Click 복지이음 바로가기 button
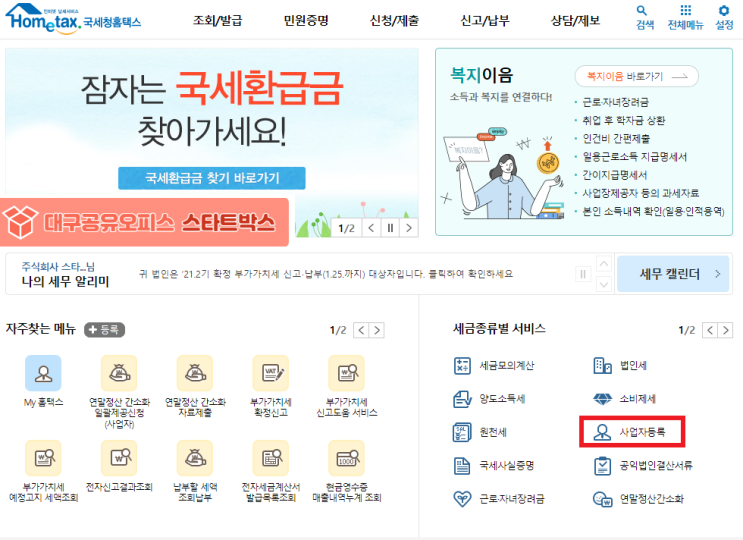The height and width of the screenshot is (540, 743). pyautogui.click(x=636, y=76)
